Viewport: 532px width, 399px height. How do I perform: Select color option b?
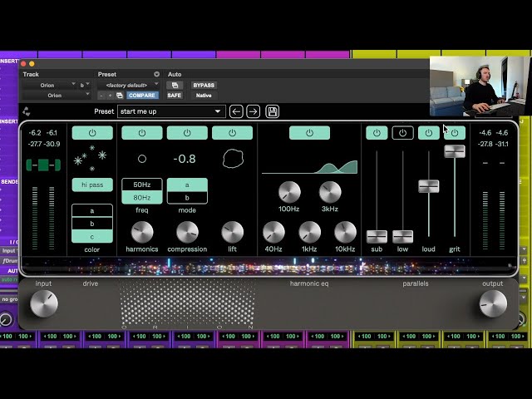(91, 224)
